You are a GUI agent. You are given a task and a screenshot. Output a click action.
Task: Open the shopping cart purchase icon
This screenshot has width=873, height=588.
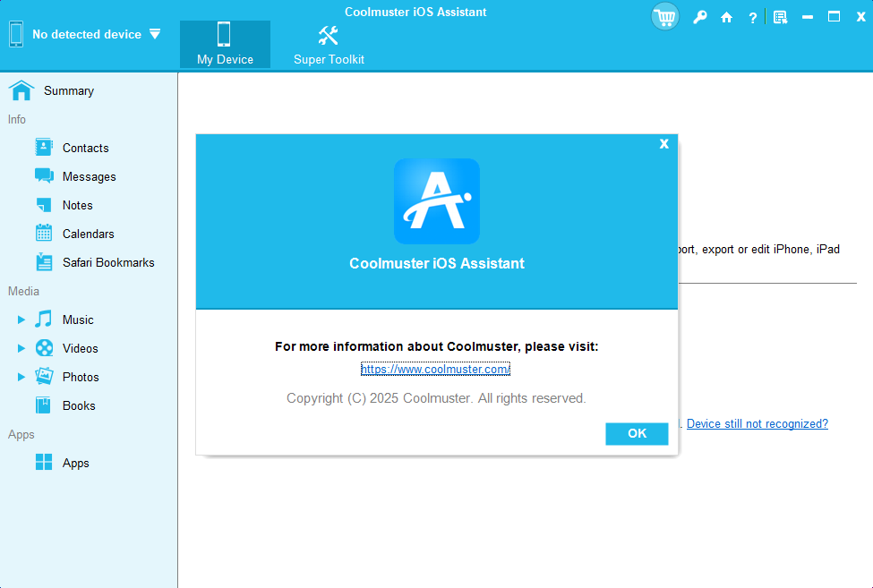(664, 17)
